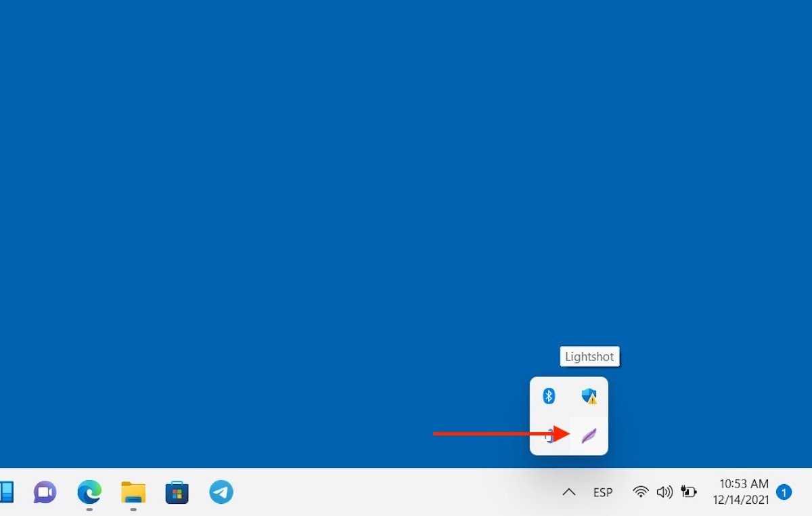The image size is (812, 516).
Task: Open Teams Chat from the taskbar
Action: pyautogui.click(x=45, y=492)
